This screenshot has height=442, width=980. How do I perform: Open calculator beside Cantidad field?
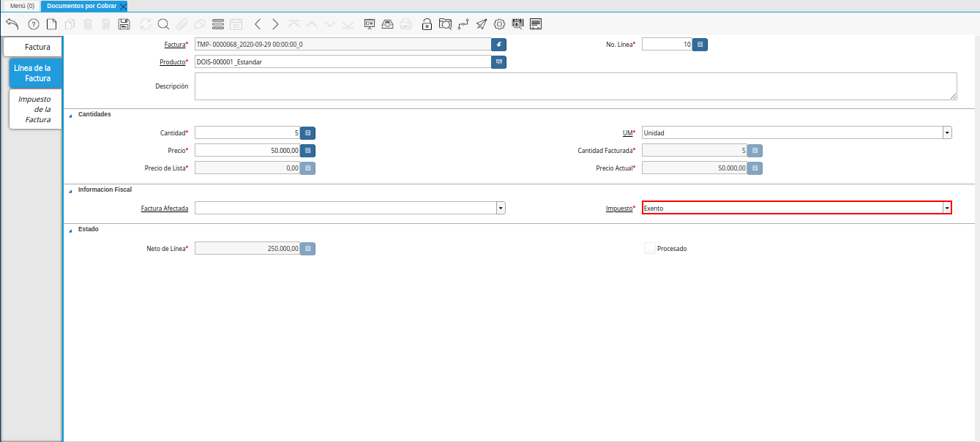pos(308,133)
